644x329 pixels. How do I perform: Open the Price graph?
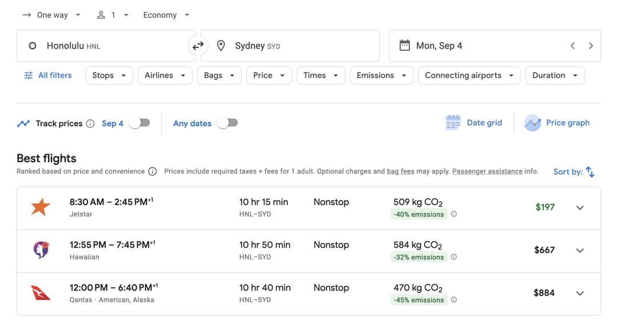pyautogui.click(x=557, y=123)
